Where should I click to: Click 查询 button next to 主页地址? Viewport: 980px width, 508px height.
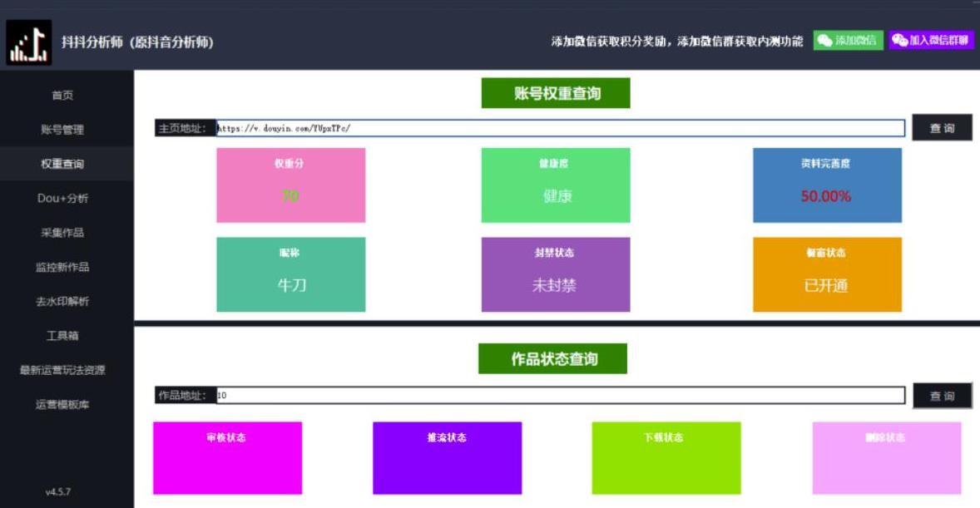click(x=942, y=127)
